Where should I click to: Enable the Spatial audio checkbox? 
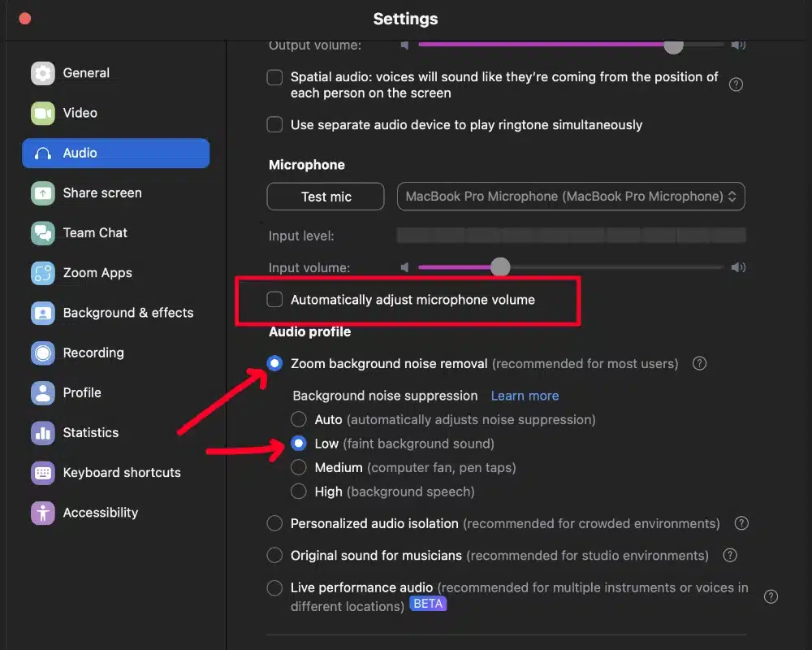pyautogui.click(x=274, y=77)
